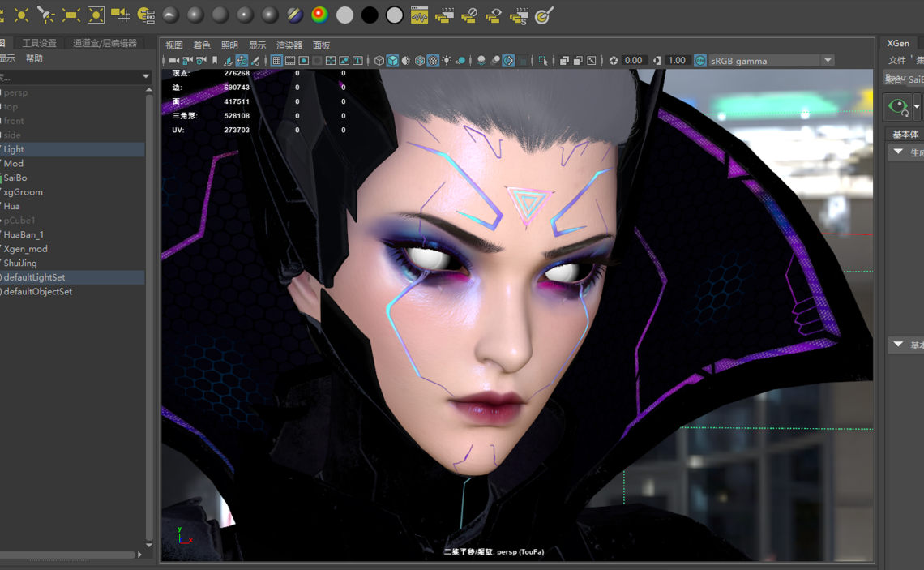Screen dimensions: 924x570
Task: Open the 渲染器 renderer menu
Action: (289, 45)
